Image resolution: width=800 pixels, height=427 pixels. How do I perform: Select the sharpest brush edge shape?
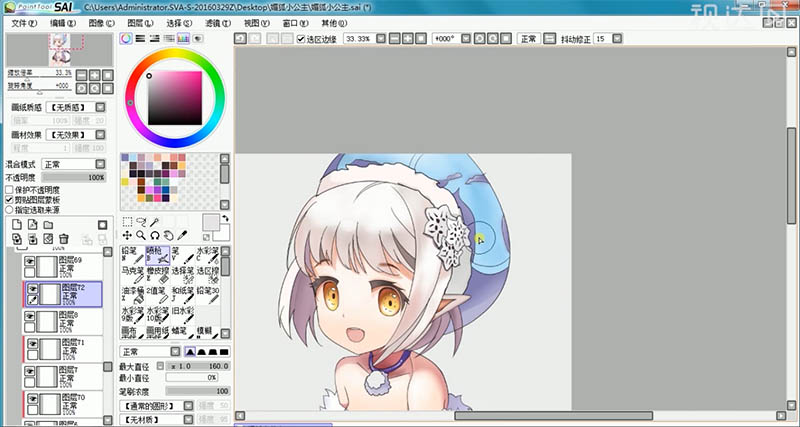click(x=224, y=352)
